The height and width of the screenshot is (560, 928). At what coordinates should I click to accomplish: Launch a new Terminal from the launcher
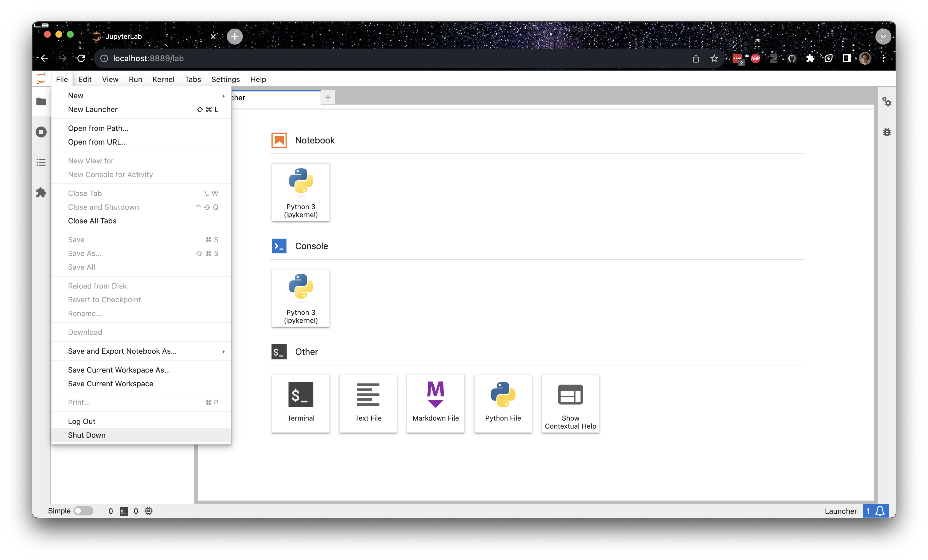[x=301, y=404]
